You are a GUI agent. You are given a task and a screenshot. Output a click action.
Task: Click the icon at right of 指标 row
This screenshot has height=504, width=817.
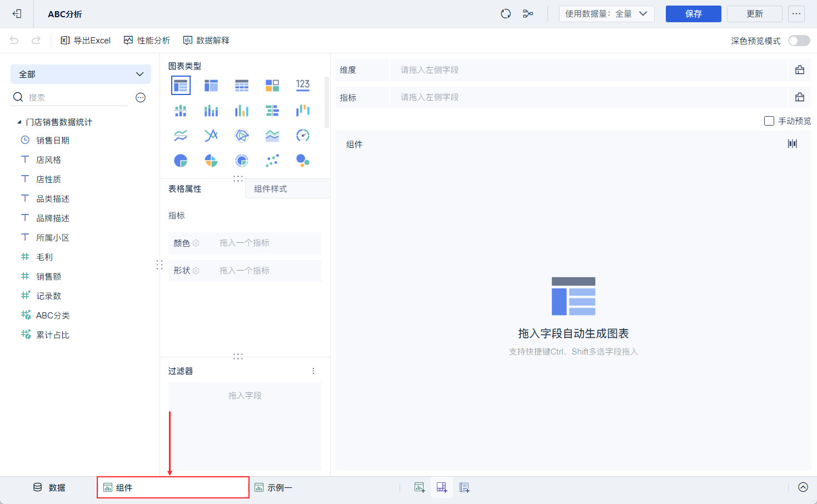coord(800,97)
